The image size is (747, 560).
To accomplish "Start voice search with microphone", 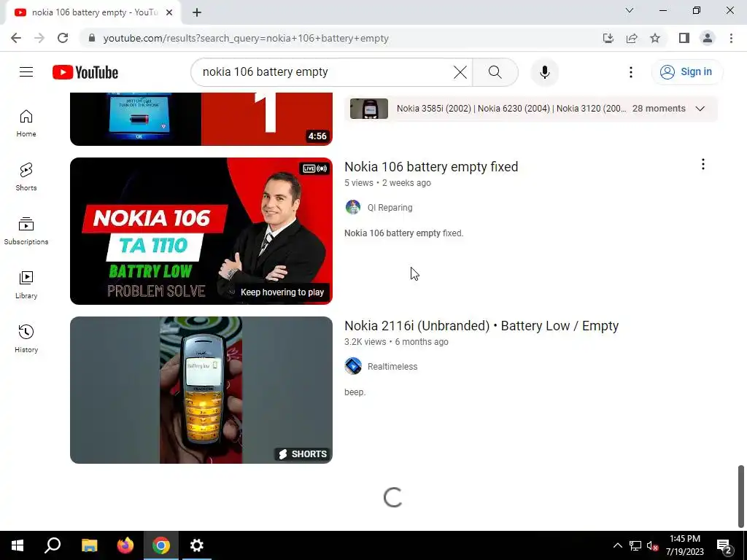I will coord(544,72).
